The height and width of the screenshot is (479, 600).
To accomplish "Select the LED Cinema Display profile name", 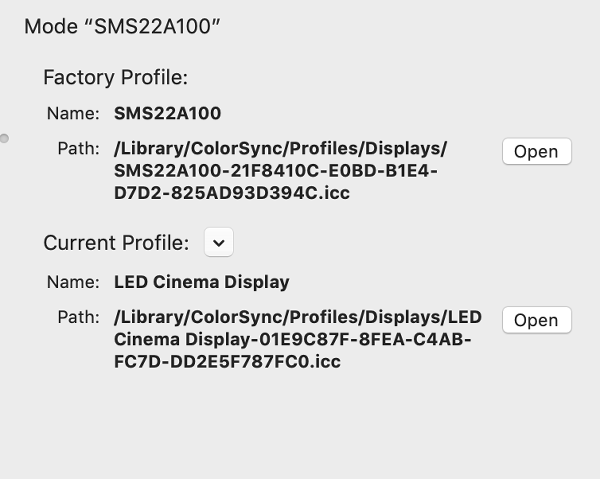I will tap(202, 282).
